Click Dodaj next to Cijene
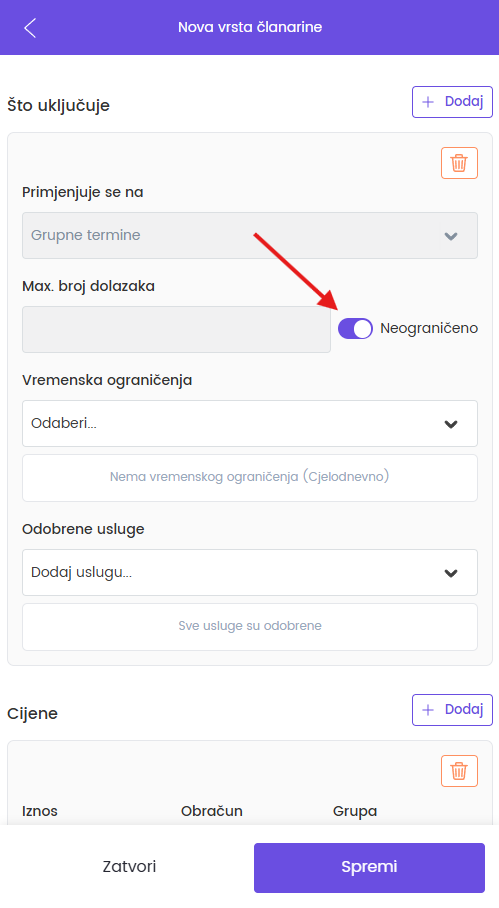 [x=452, y=710]
